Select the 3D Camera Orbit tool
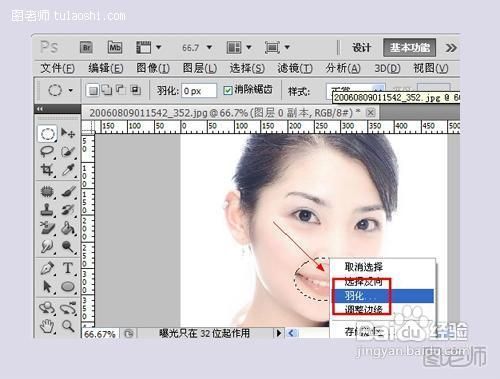Viewport: 500px width, 379px height. [68, 308]
